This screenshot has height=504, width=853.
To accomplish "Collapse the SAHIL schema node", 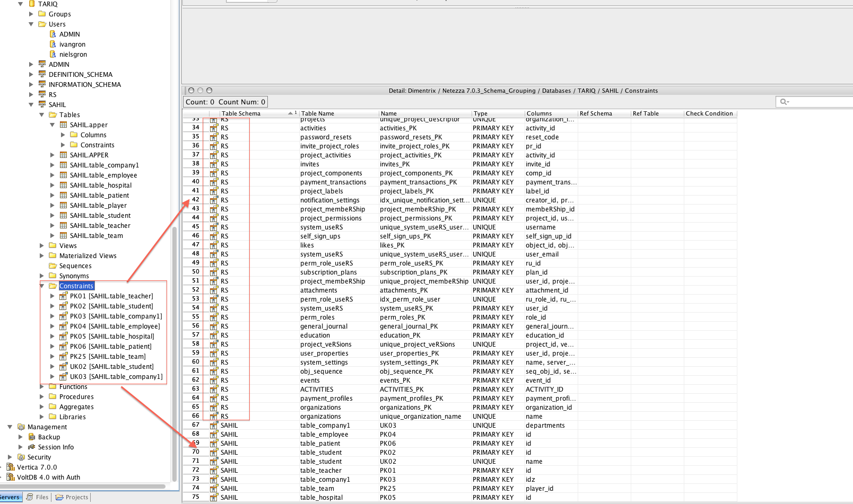I will pyautogui.click(x=31, y=104).
